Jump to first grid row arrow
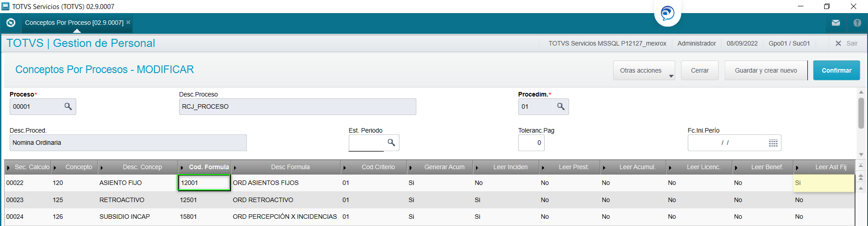The image size is (868, 226). pyautogui.click(x=861, y=166)
